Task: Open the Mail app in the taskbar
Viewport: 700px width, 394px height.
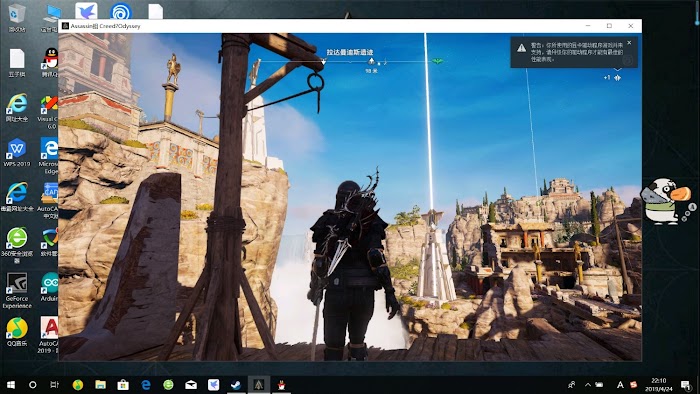Action: pyautogui.click(x=191, y=385)
